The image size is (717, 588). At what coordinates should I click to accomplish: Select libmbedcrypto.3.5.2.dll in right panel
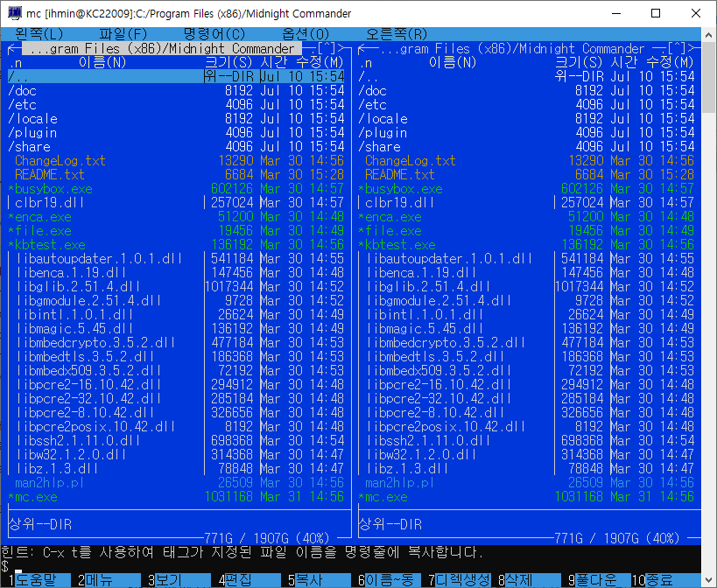(526, 343)
